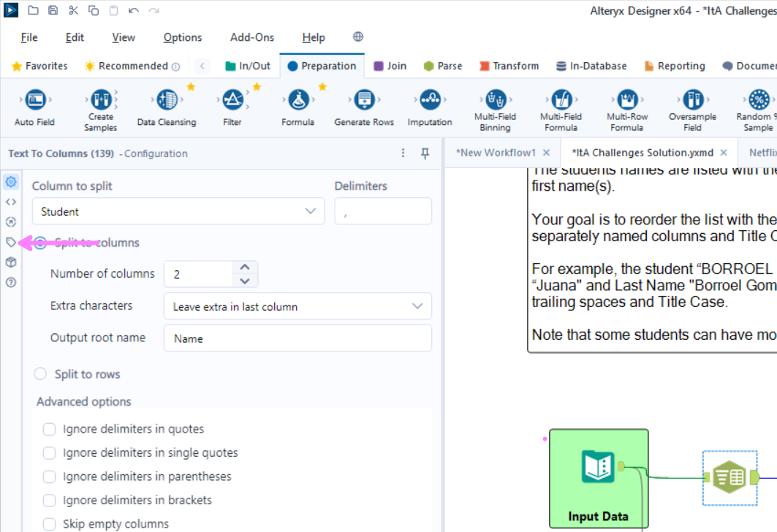Open the help question-mark side tab
777x532 pixels.
[x=11, y=282]
